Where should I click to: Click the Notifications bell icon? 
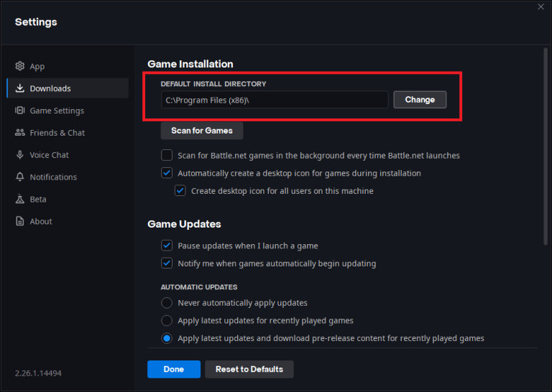point(20,177)
